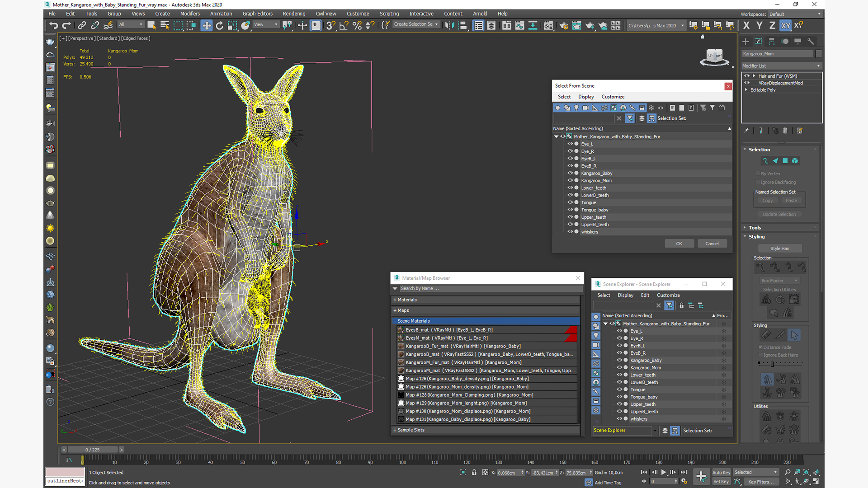The image size is (868, 488).
Task: Expand the Materials group in Material/Map Browser
Action: (x=395, y=300)
